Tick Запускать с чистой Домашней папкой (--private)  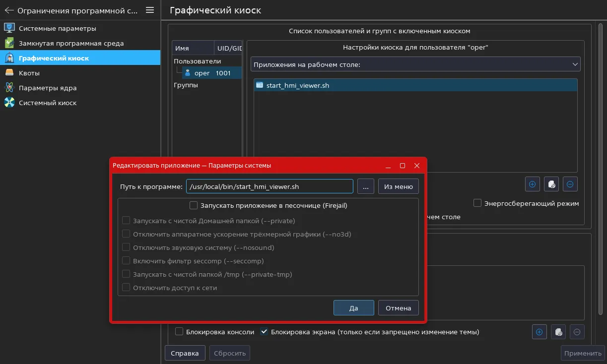click(208, 221)
